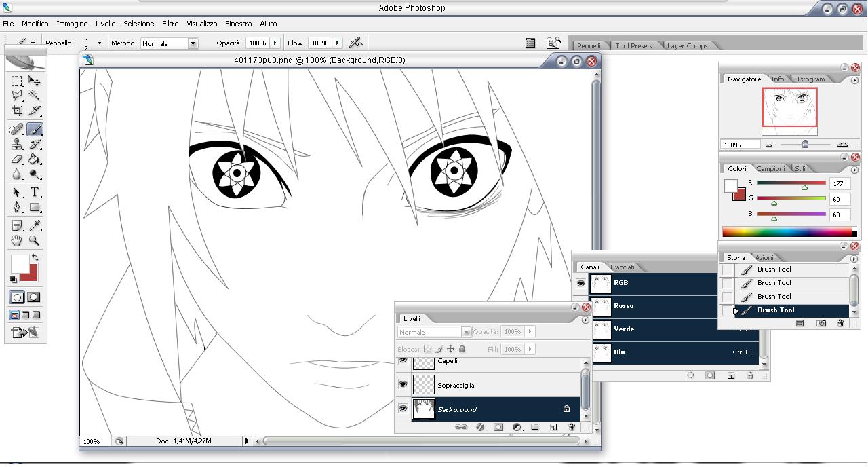Image resolution: width=868 pixels, height=467 pixels.
Task: Open the Metodo blending mode dropdown
Action: (x=193, y=43)
